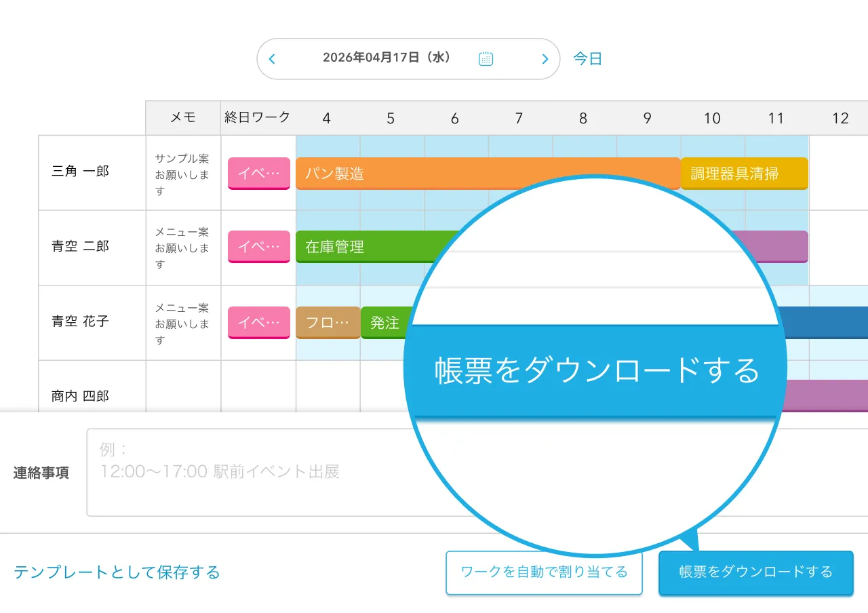This screenshot has height=613, width=868.
Task: Click ワークを自動で割り当てる button
Action: coord(544,573)
